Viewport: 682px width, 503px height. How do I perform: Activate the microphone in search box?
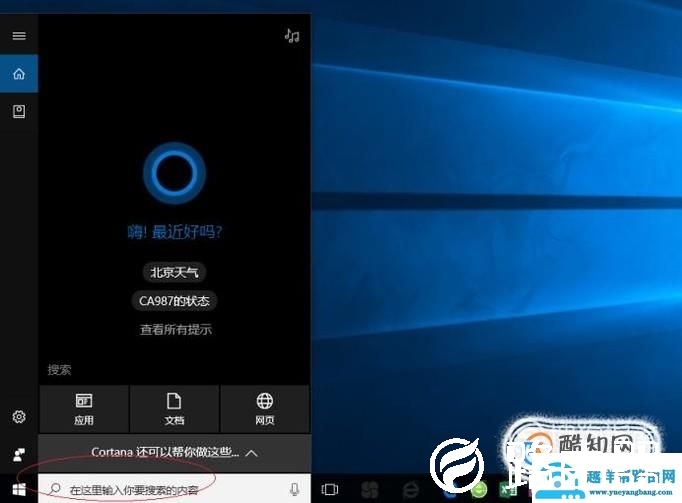point(294,489)
